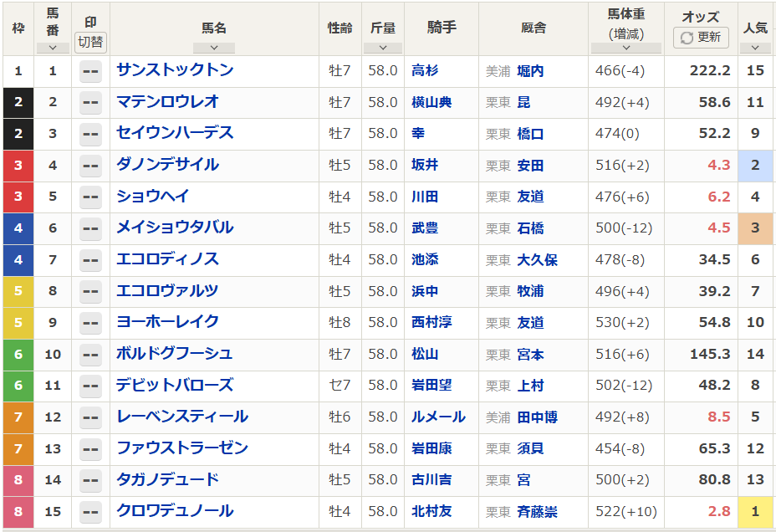The width and height of the screenshot is (776, 532).
Task: Click odds value 222.2
Action: coord(710,71)
